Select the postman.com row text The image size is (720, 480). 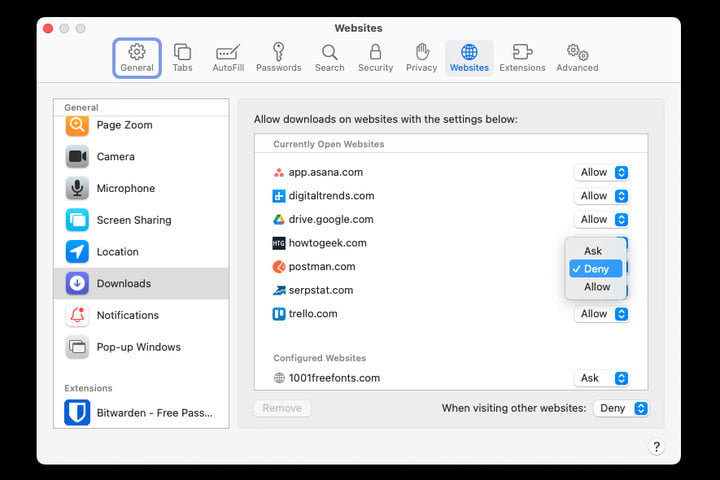321,266
